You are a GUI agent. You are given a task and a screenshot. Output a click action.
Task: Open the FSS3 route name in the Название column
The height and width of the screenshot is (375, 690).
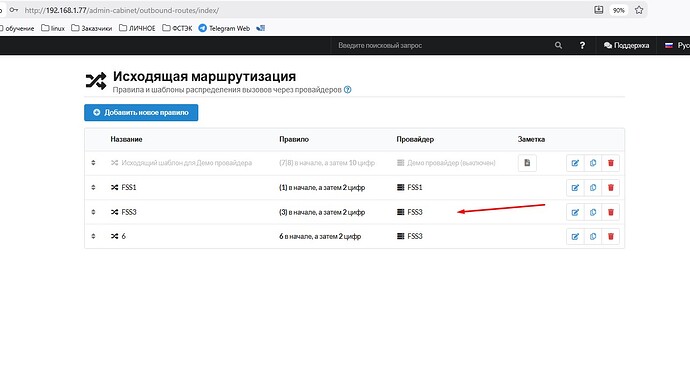click(129, 212)
